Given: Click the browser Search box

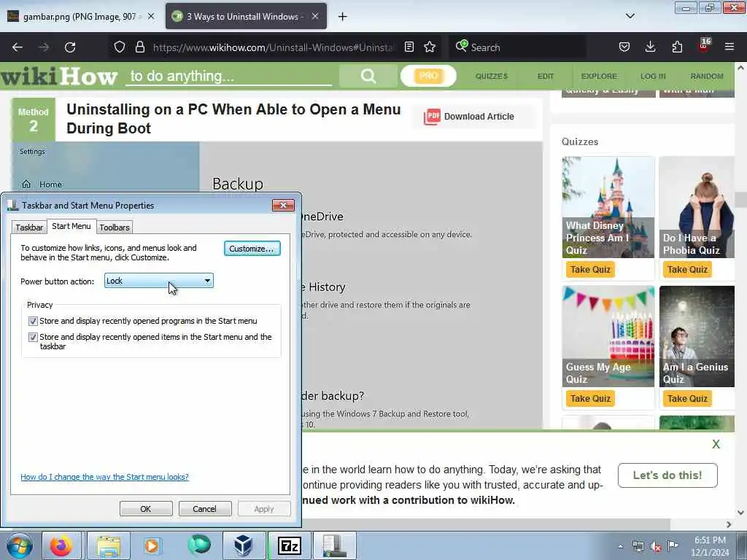Looking at the screenshot, I should point(517,47).
